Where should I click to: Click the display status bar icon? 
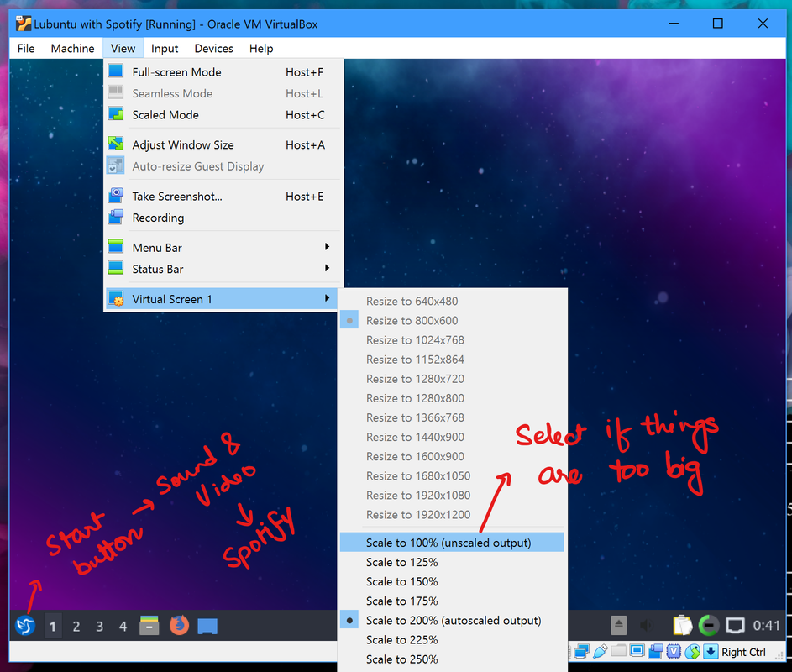coord(637,651)
